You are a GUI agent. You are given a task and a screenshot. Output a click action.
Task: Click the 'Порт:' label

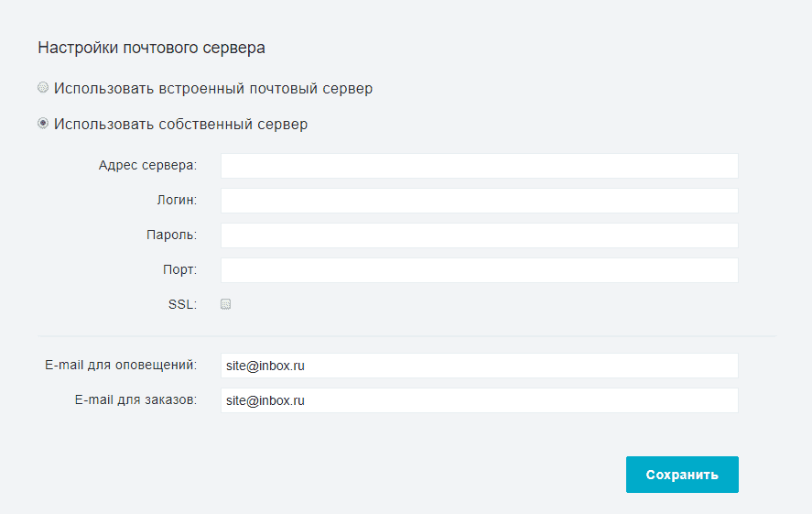tap(180, 269)
